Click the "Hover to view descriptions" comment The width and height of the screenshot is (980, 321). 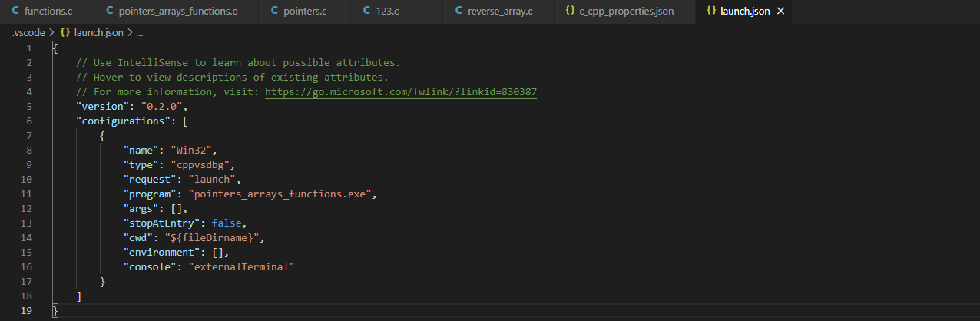232,78
